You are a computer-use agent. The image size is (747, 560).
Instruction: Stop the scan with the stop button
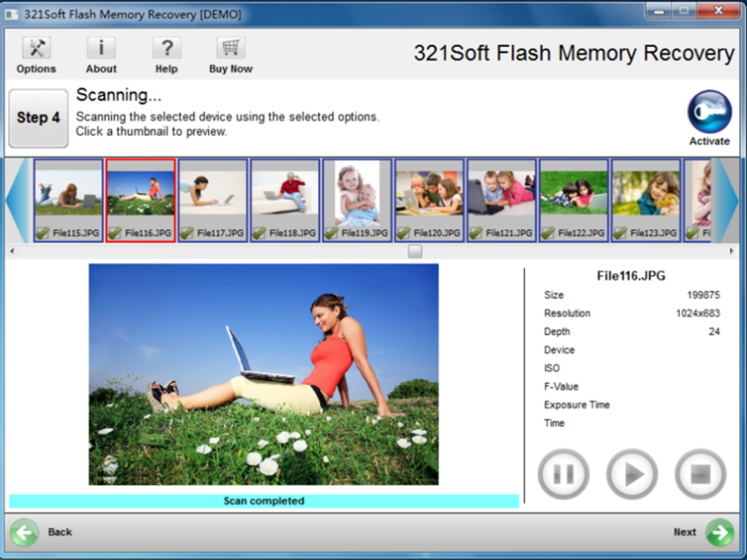(x=700, y=474)
